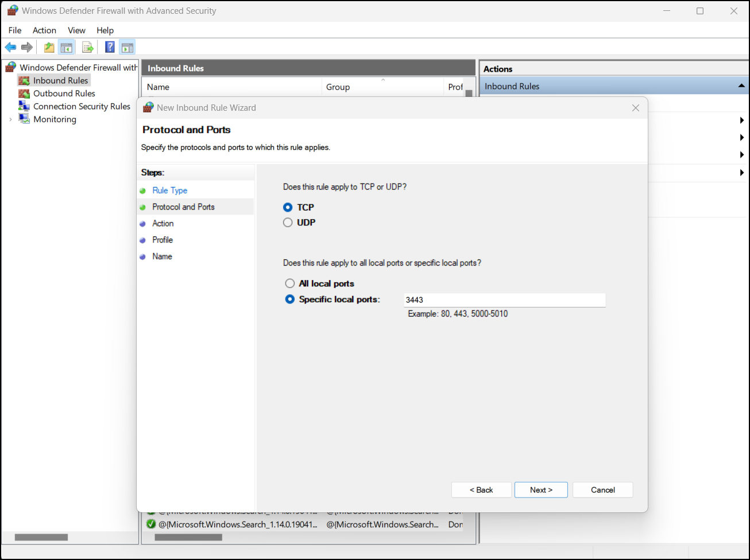Click the rules list horizontal scrollbar thumb

coord(188,538)
